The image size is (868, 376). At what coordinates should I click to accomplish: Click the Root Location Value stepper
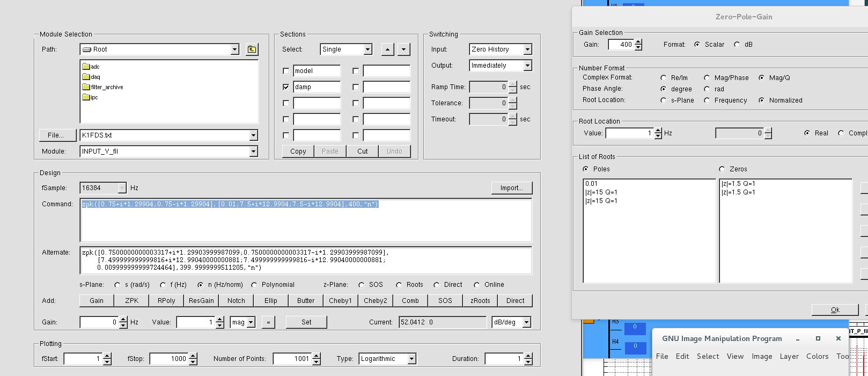[658, 133]
